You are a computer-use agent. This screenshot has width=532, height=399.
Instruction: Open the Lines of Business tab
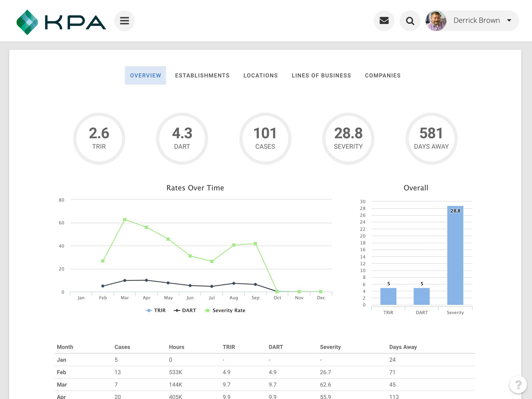click(x=321, y=75)
